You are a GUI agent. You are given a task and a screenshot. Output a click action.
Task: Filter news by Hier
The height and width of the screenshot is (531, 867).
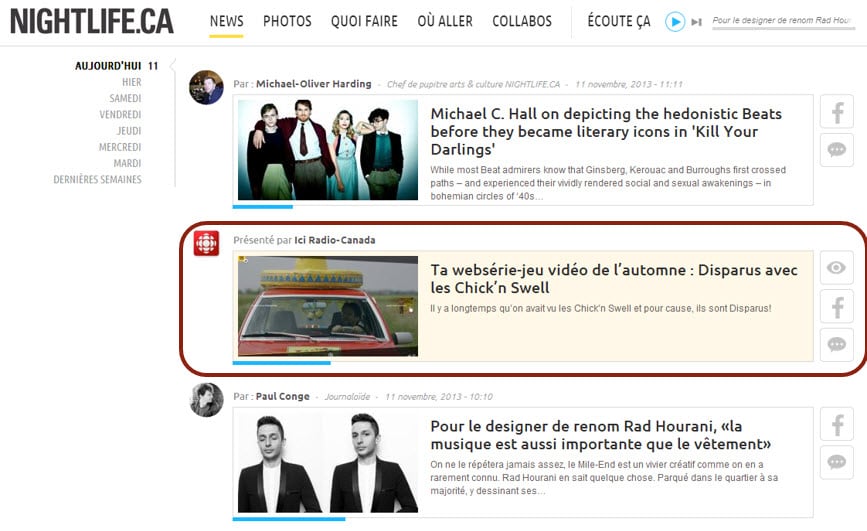coord(131,82)
